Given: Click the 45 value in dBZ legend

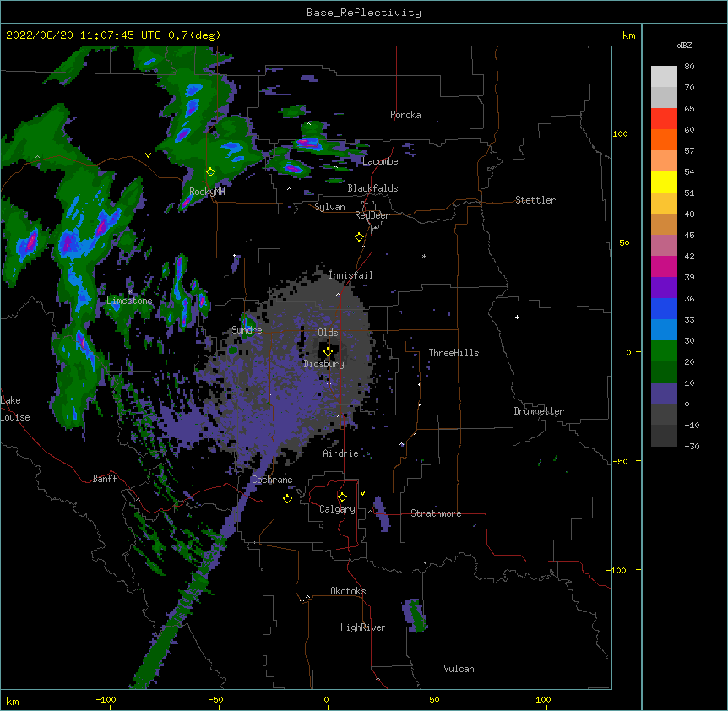Looking at the screenshot, I should pyautogui.click(x=689, y=236).
